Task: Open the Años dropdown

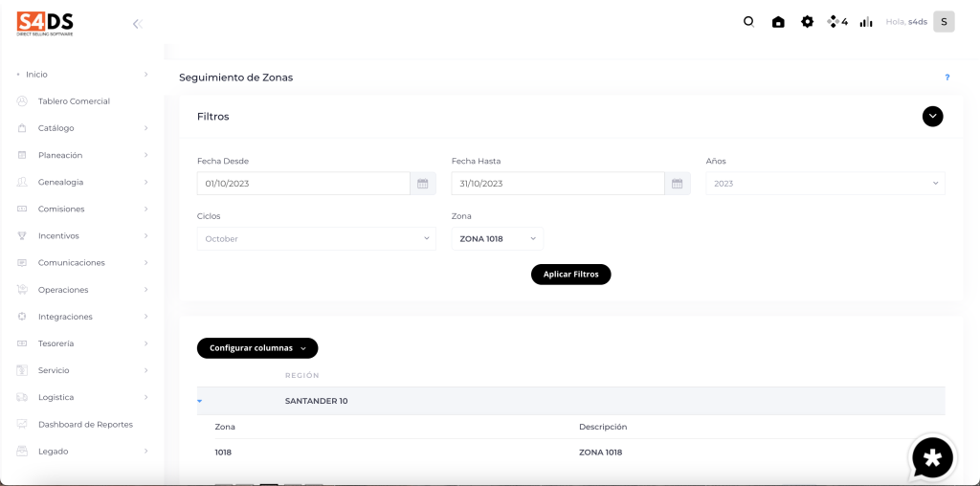Action: (825, 184)
